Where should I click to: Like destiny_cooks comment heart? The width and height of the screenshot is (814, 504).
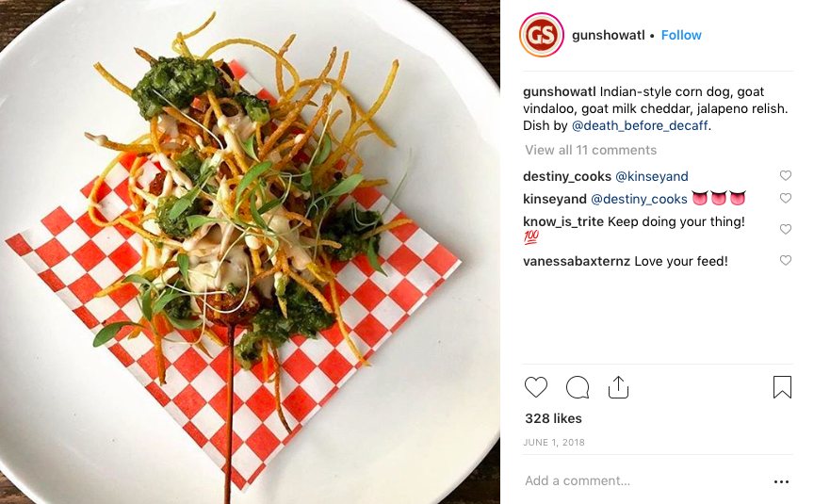click(786, 175)
